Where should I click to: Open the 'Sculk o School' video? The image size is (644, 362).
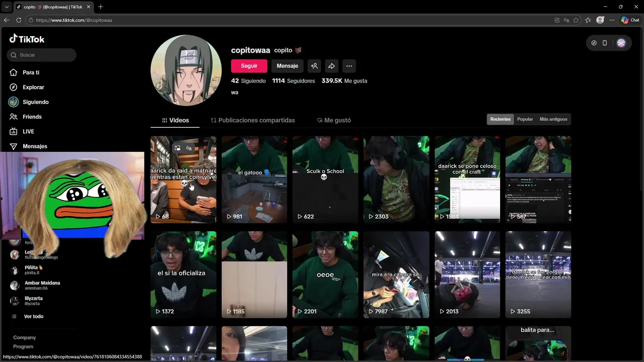[325, 179]
